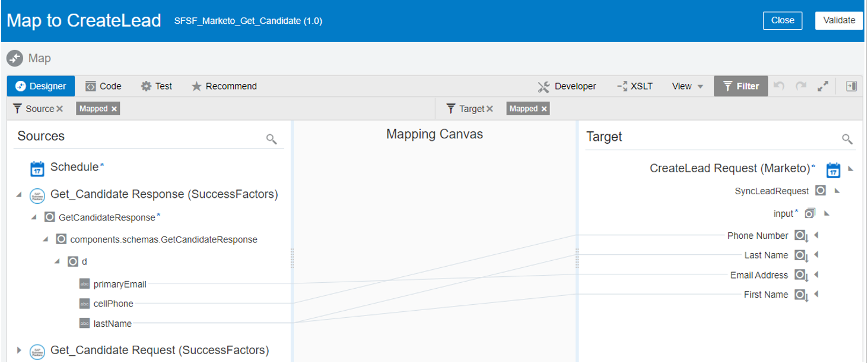Click the d element icon
The width and height of the screenshot is (868, 363).
click(72, 261)
